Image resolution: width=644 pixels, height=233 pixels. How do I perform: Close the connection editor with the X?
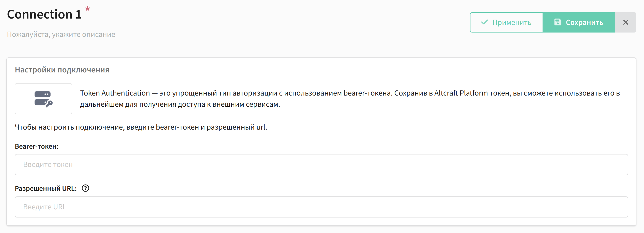click(x=626, y=22)
